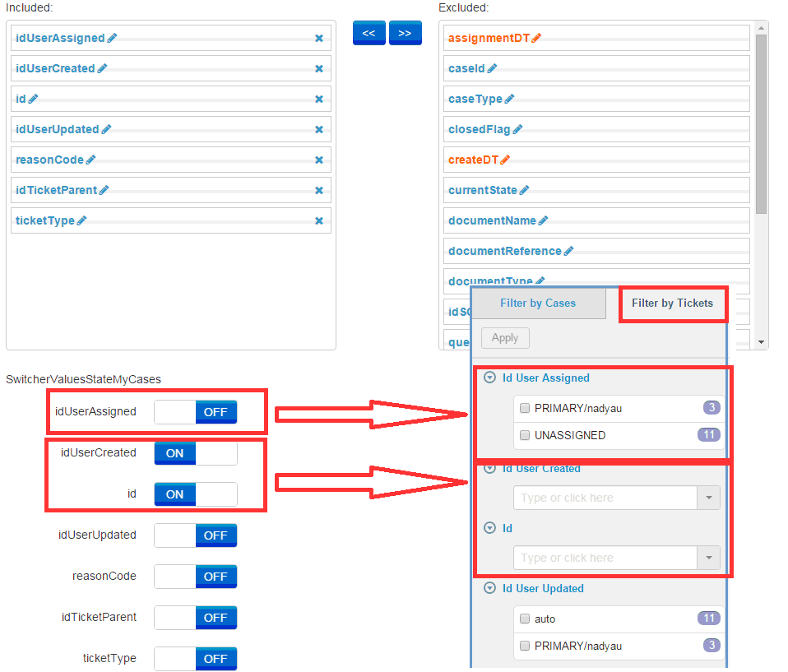Remove ticketType from the Included list
This screenshot has width=788, height=672.
[319, 220]
